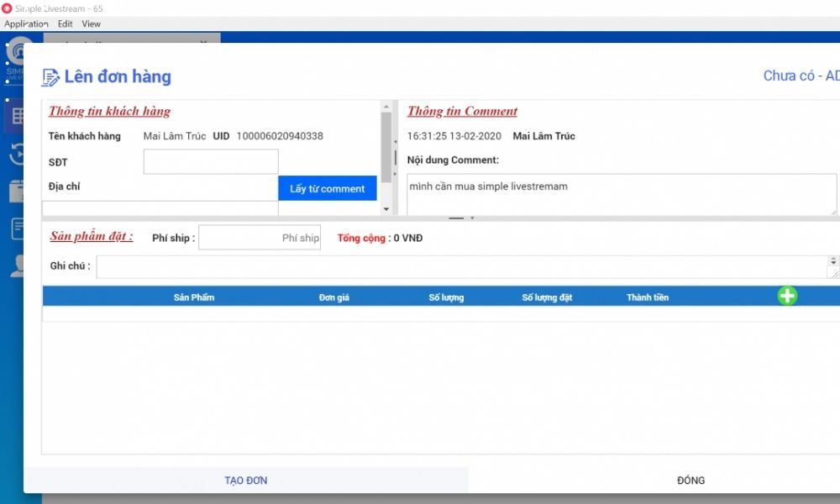
Task: Click the Simple Livestream app icon in title bar
Action: click(7, 8)
